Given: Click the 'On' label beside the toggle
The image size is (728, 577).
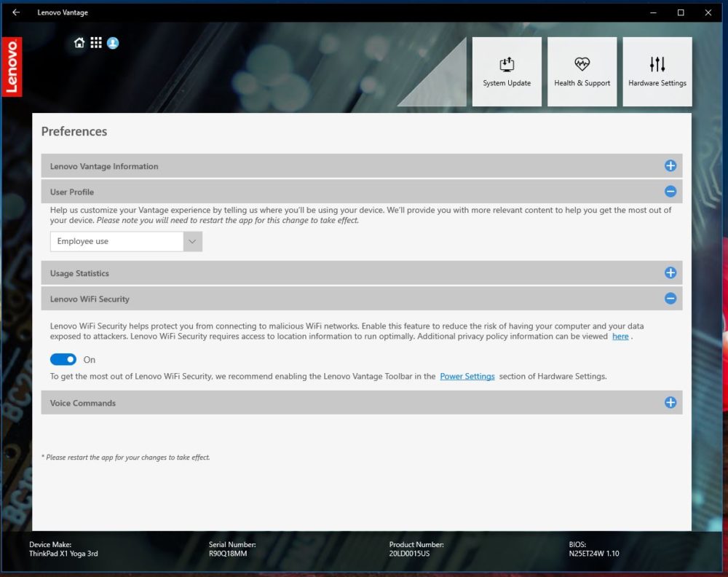Looking at the screenshot, I should (89, 360).
